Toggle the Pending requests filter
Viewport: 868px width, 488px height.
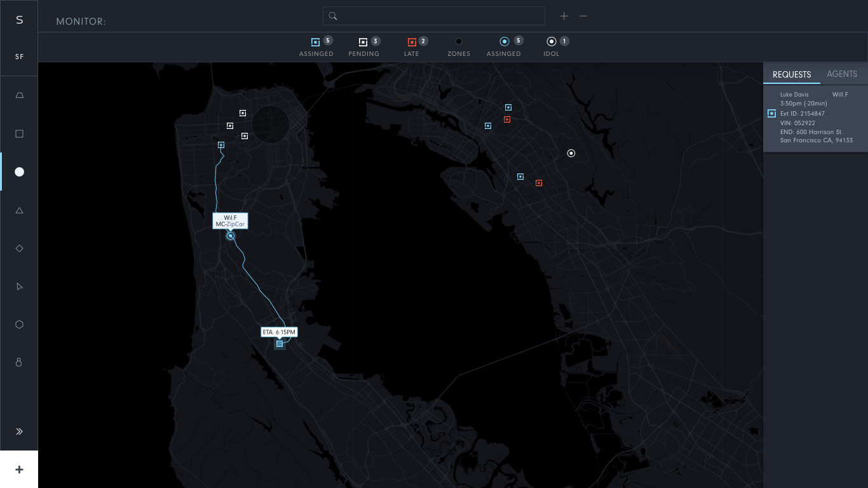click(x=364, y=47)
